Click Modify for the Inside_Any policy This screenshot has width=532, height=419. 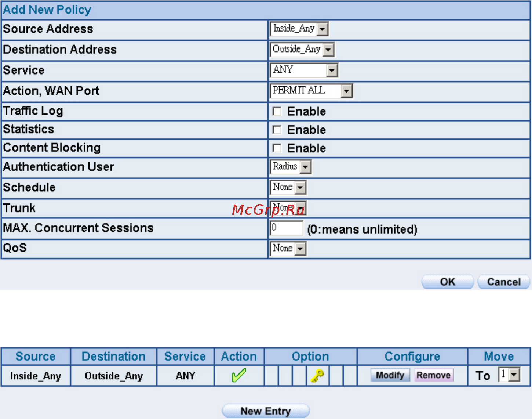[x=390, y=375]
